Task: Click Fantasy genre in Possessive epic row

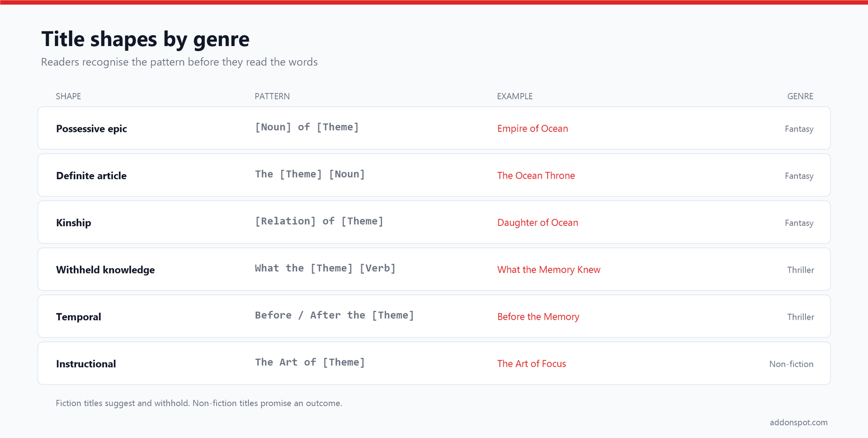Action: click(x=799, y=129)
